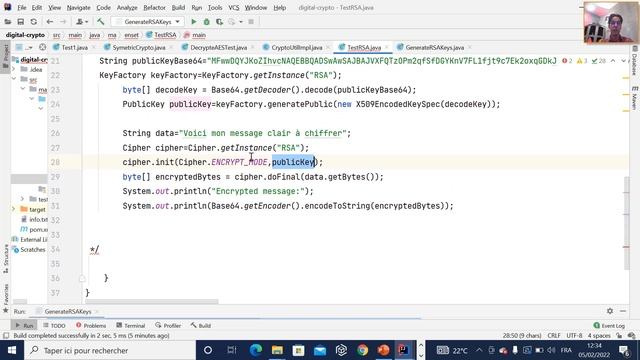The height and width of the screenshot is (360, 640).
Task: Open the VCS menu
Action: [233, 7]
